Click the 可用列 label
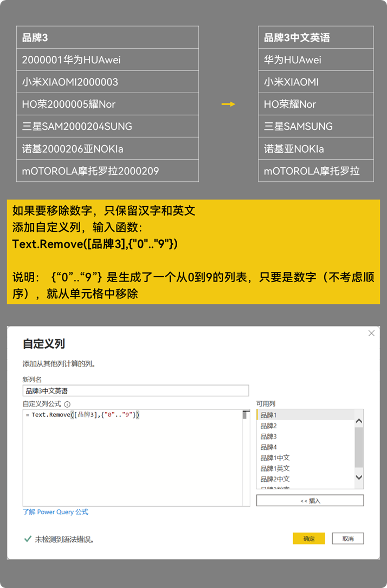 (x=266, y=404)
